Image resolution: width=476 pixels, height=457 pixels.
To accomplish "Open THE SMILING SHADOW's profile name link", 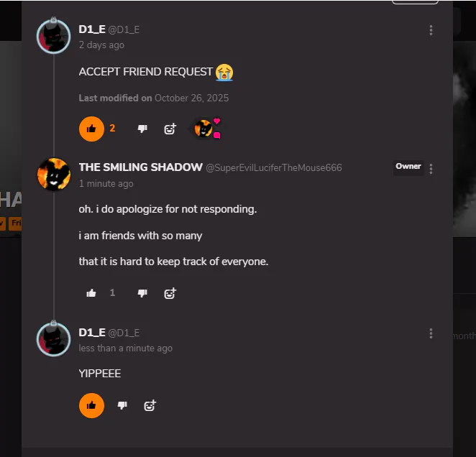I will 140,167.
